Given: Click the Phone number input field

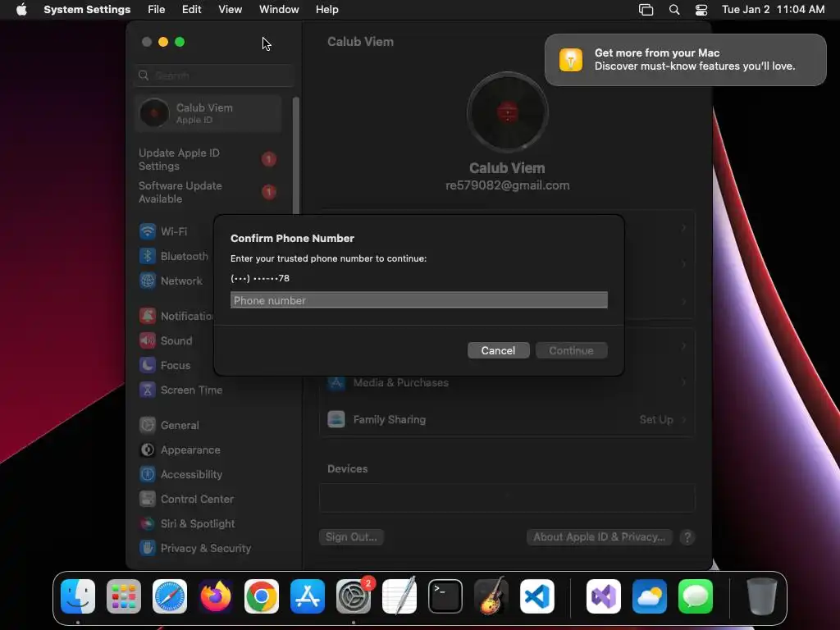Looking at the screenshot, I should (419, 300).
